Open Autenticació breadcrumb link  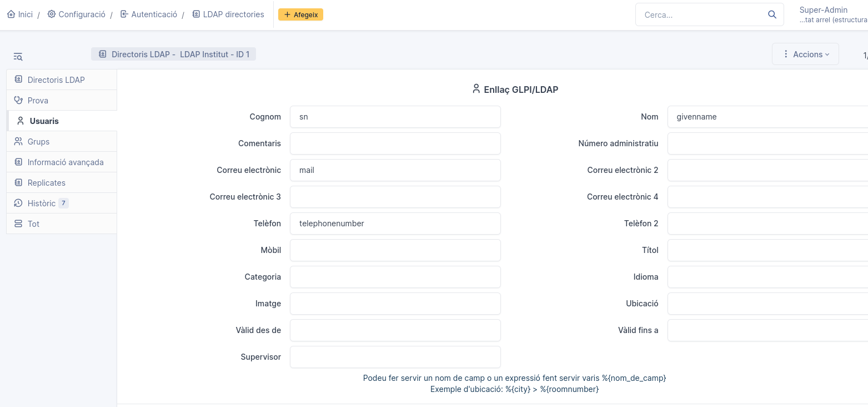click(x=149, y=14)
